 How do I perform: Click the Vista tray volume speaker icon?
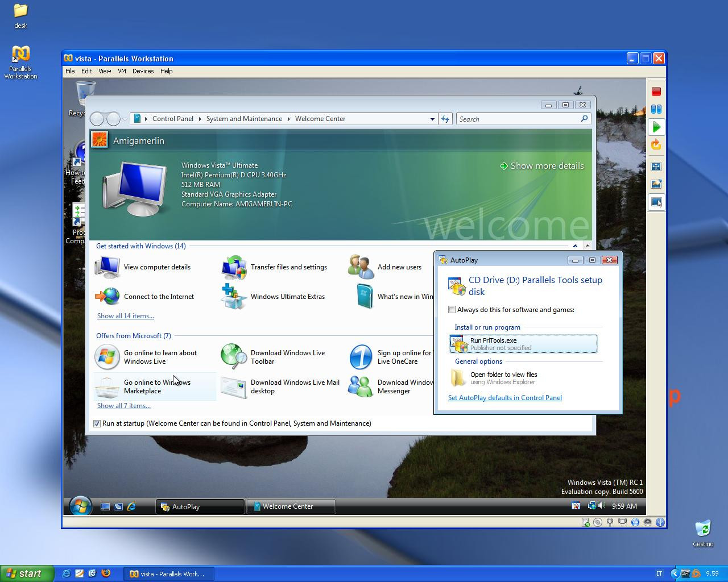click(602, 505)
